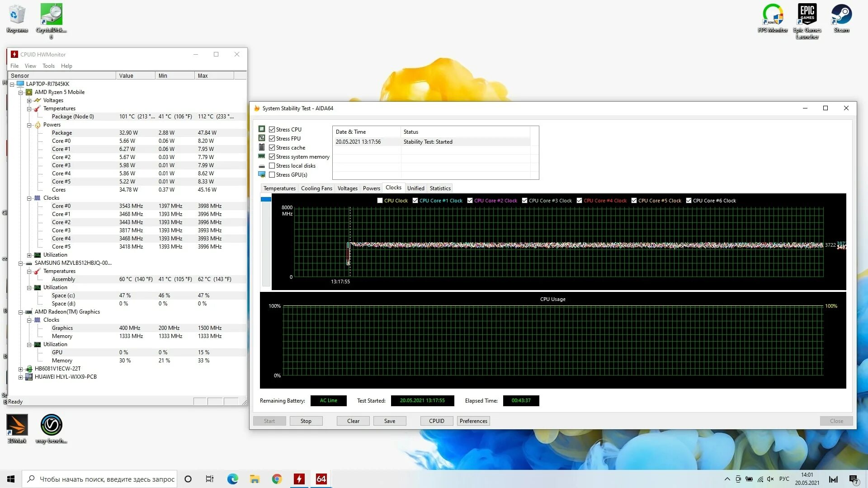The image size is (868, 488).
Task: Open the CrystalDisk desktop shortcut
Action: (51, 20)
